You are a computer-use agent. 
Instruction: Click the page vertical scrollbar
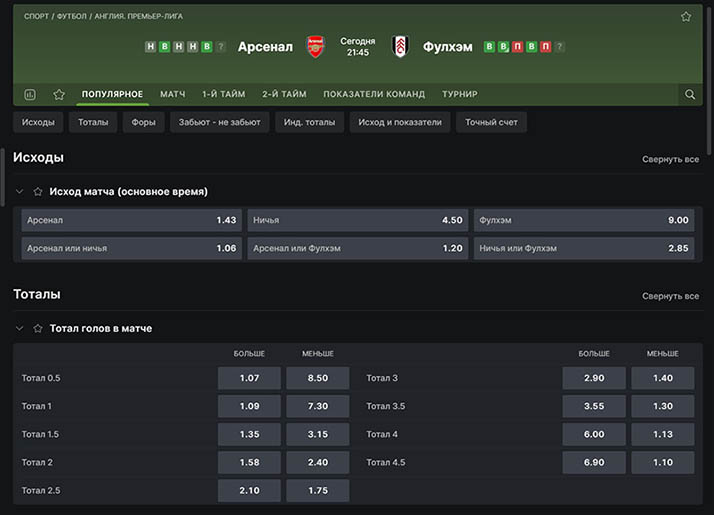(710, 80)
